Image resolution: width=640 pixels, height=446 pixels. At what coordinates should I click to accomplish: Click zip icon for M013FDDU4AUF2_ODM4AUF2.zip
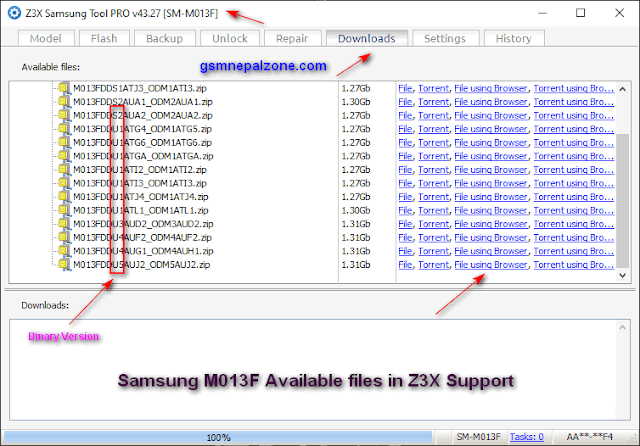pos(64,237)
